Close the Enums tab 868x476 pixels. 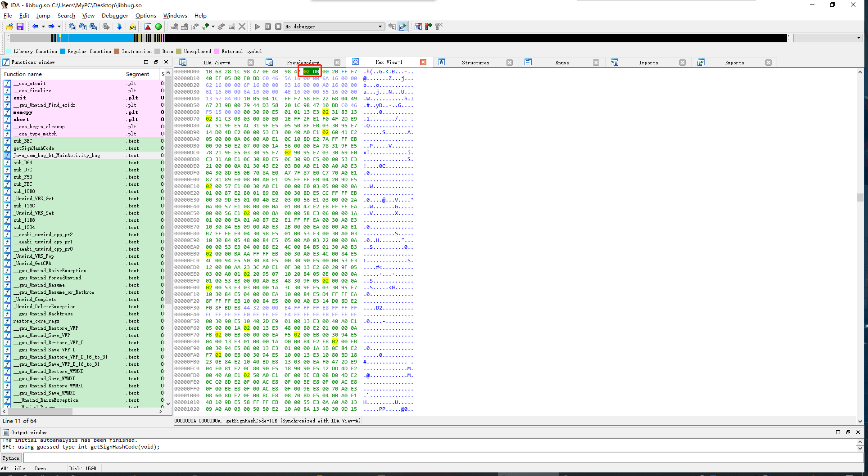tap(596, 63)
